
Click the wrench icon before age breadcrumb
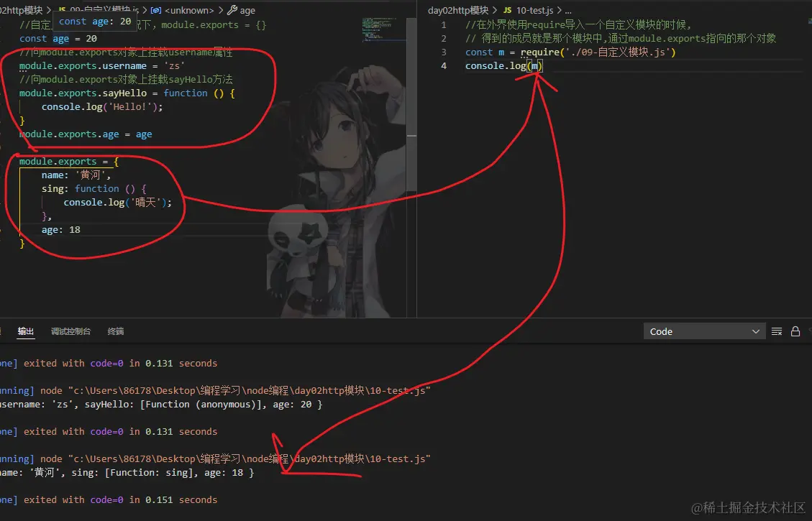point(232,10)
